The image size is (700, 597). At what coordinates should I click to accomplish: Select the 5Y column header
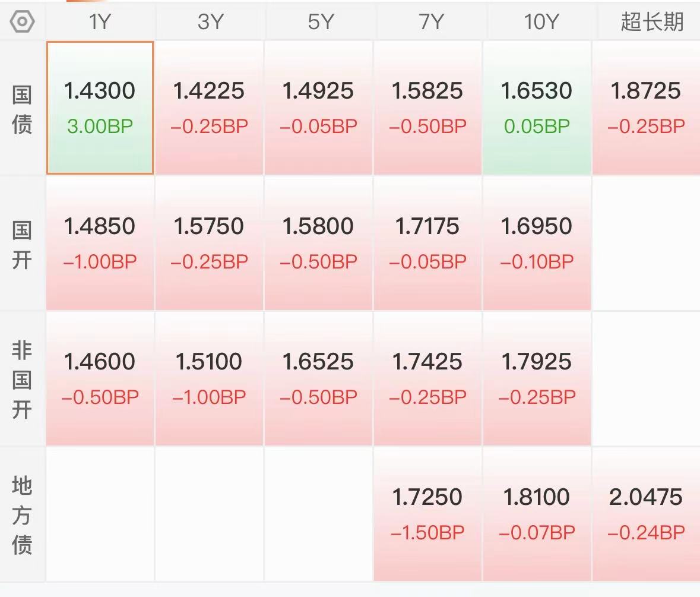pos(320,21)
